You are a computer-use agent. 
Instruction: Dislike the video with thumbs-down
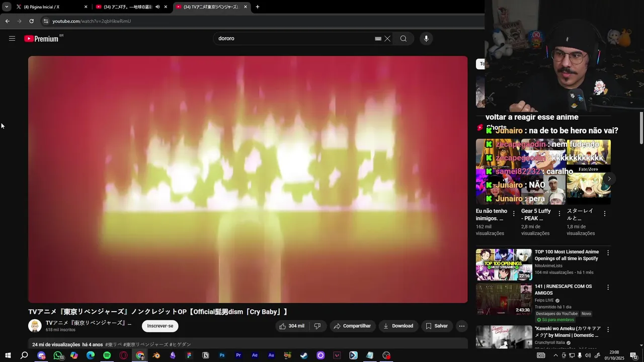coord(317,326)
